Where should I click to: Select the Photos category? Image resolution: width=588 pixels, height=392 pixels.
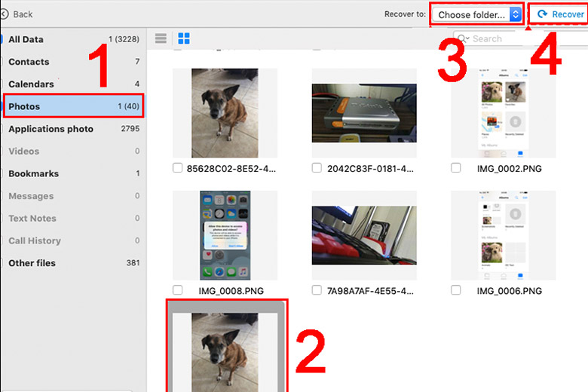click(74, 106)
